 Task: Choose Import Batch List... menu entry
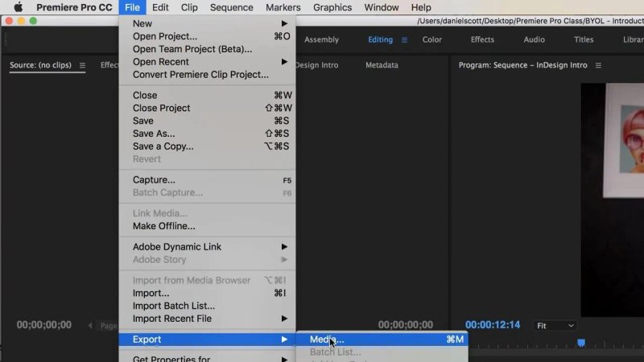point(207,306)
